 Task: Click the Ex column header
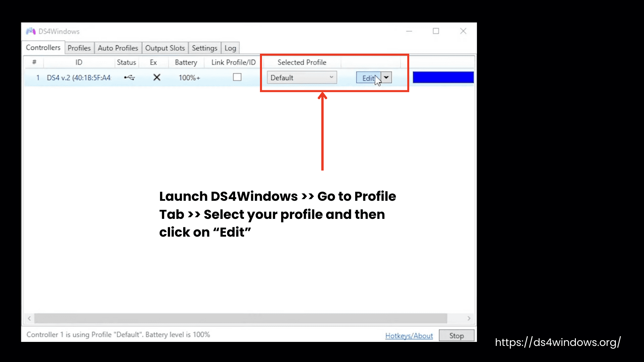[153, 62]
